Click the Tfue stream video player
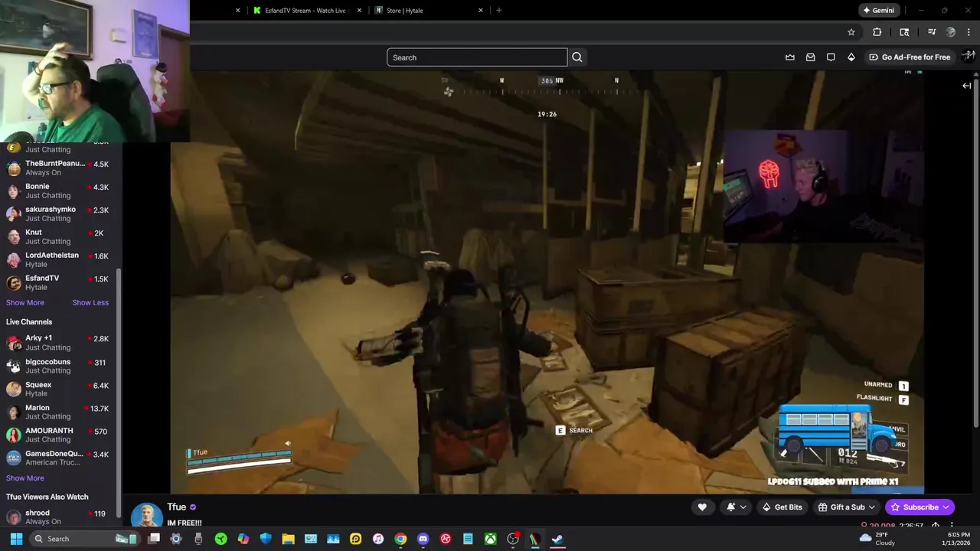 (547, 282)
